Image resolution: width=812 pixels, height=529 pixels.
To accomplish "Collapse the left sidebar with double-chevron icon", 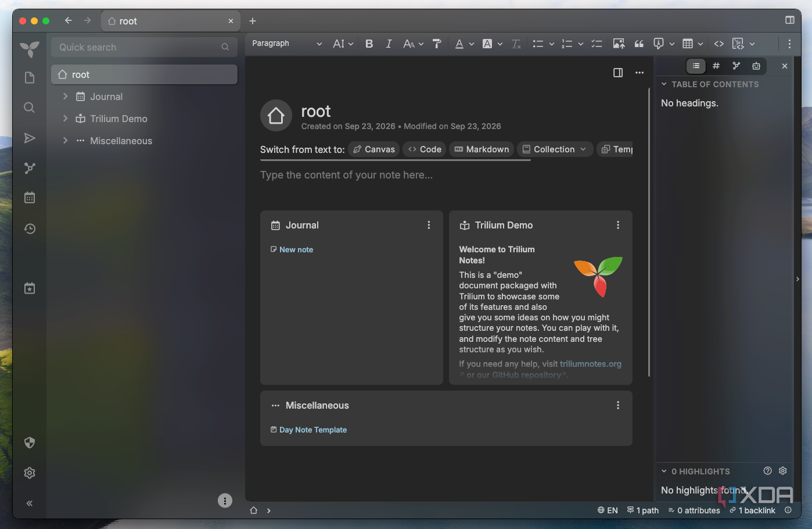I will coord(30,503).
